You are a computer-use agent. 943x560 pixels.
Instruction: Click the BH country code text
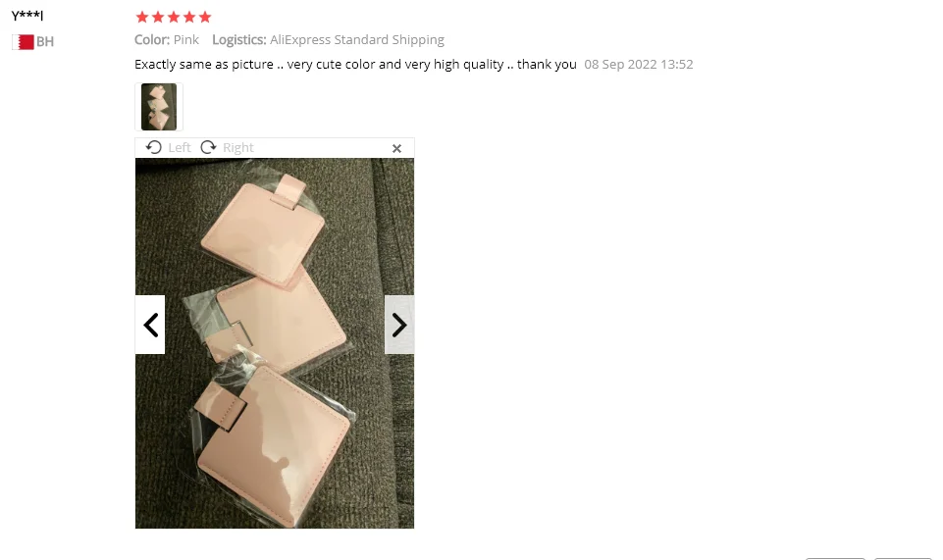[x=45, y=42]
